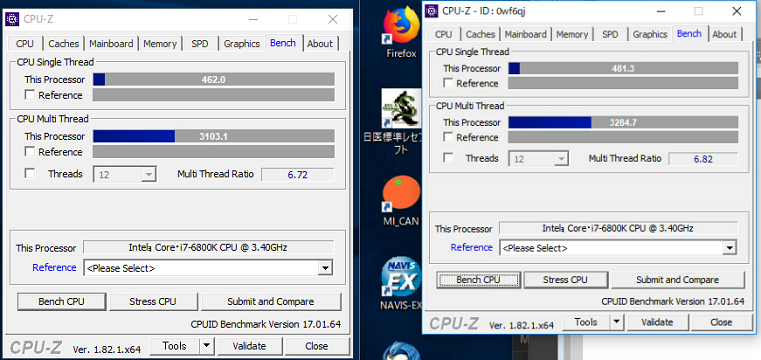Open About tab in right window
Image resolution: width=761 pixels, height=360 pixels.
[724, 34]
